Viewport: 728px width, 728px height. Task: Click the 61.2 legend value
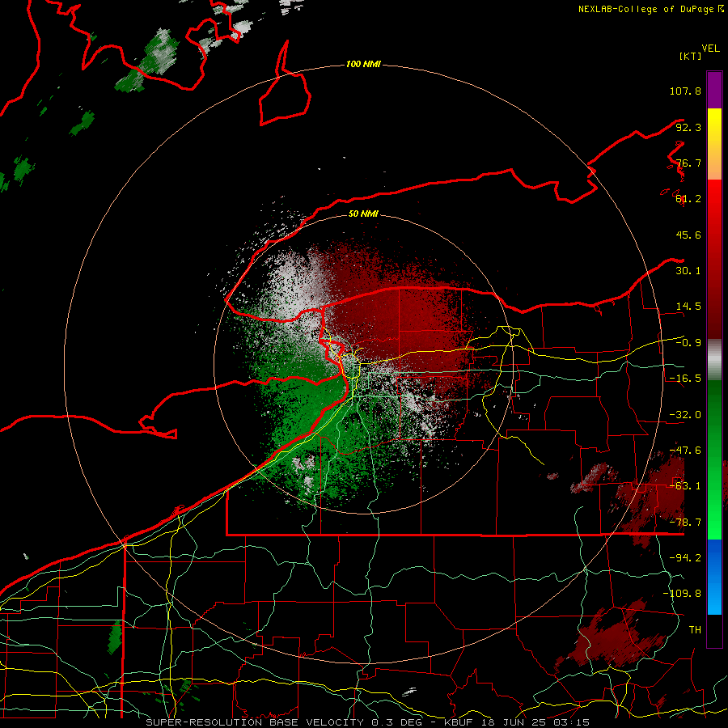(688, 199)
